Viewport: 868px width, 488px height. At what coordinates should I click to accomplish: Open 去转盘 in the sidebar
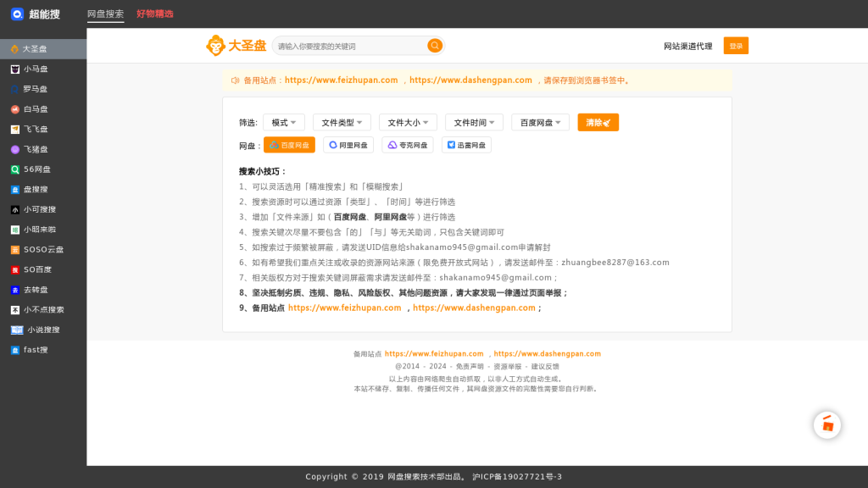pos(43,290)
